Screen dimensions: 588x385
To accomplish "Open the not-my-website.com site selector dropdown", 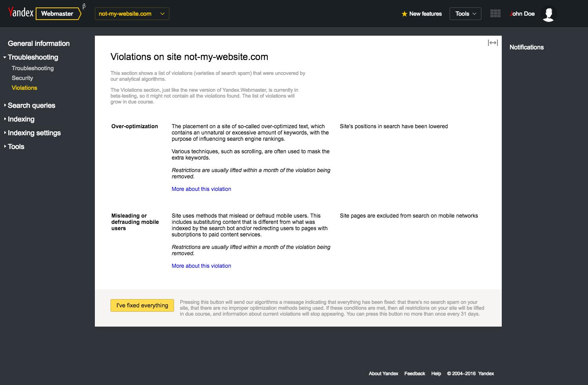I will [132, 14].
